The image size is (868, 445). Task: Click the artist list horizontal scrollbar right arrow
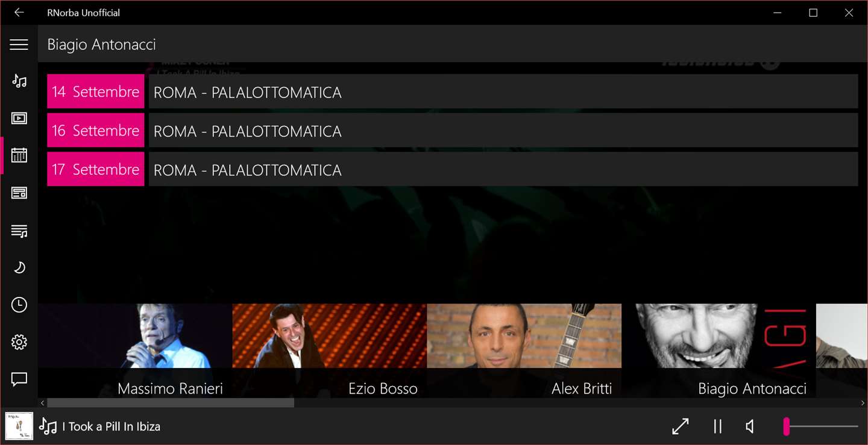click(863, 403)
